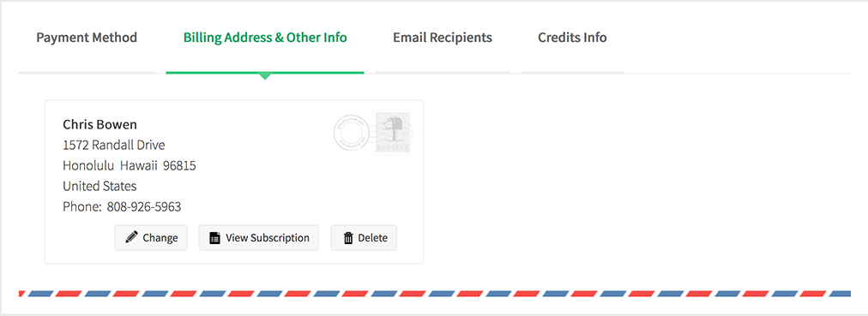868x316 pixels.
Task: Click the ZIP code 96815
Action: pyautogui.click(x=179, y=166)
